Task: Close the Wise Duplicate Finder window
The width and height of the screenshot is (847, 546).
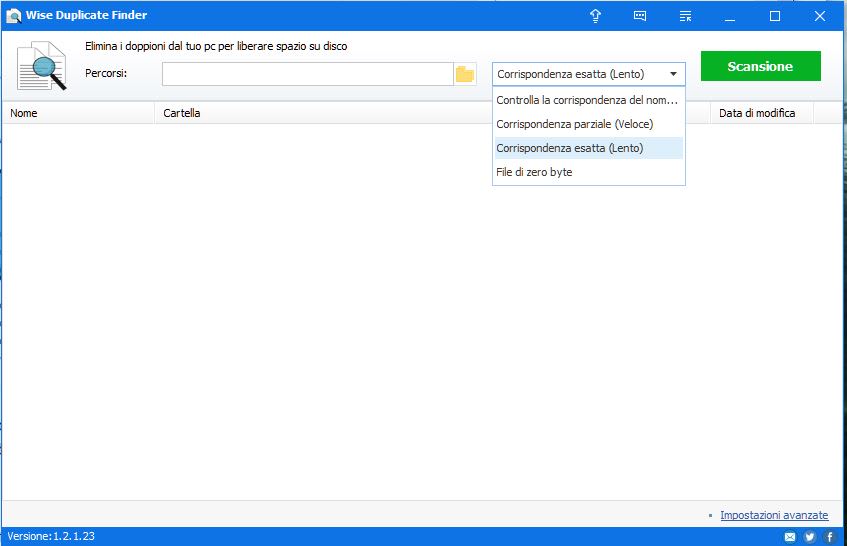Action: coord(819,16)
